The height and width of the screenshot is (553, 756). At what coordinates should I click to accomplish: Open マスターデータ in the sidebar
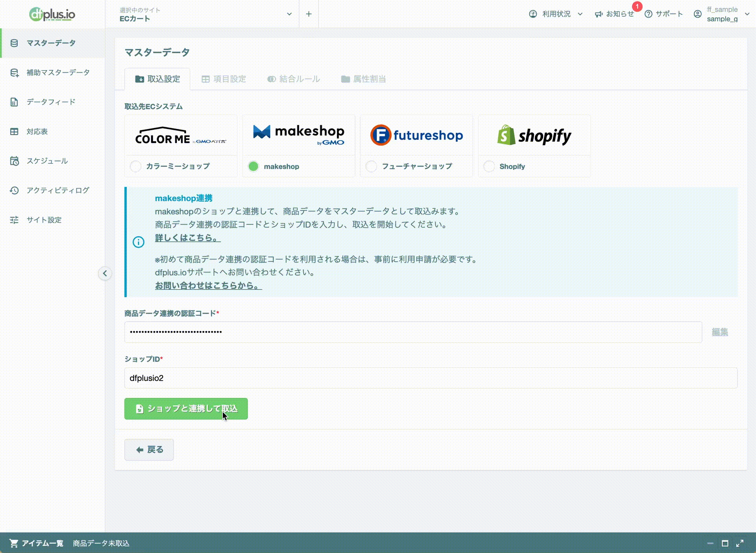coord(53,43)
